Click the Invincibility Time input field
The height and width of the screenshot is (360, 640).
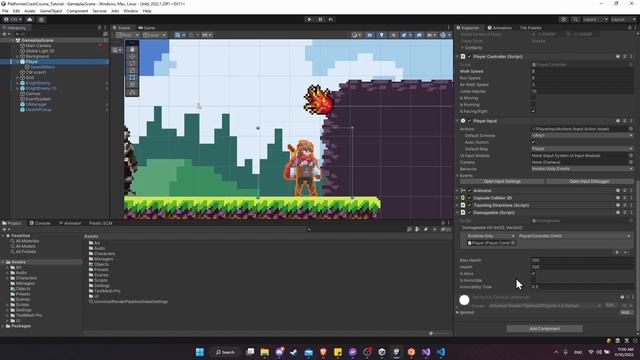click(x=582, y=287)
